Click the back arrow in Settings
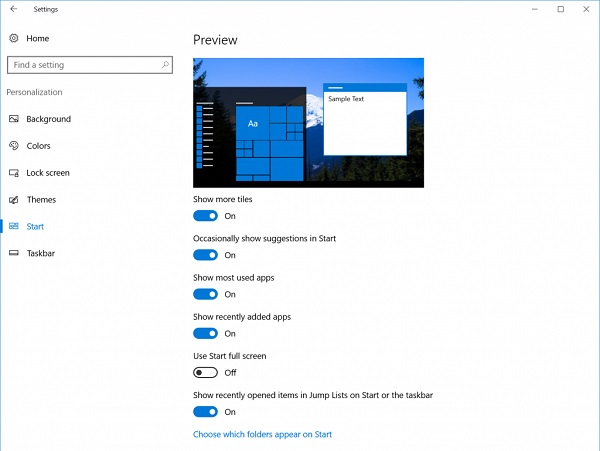This screenshot has width=600, height=451. click(x=14, y=9)
